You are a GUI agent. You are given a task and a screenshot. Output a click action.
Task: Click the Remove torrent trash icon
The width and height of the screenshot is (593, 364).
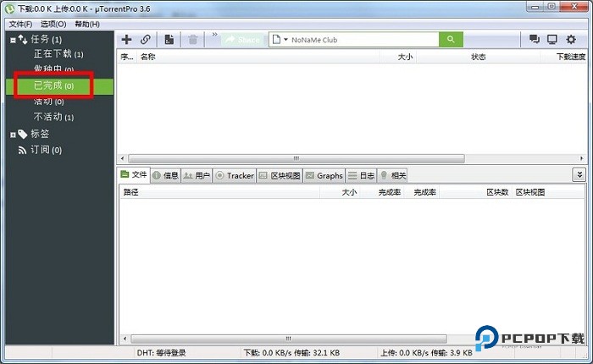click(x=193, y=39)
